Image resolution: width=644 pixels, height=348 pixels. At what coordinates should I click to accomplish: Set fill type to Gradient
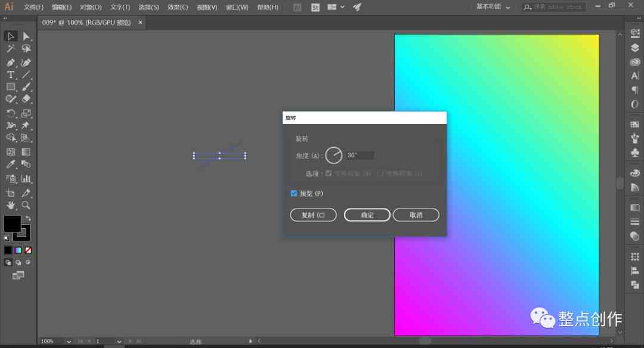pyautogui.click(x=18, y=250)
